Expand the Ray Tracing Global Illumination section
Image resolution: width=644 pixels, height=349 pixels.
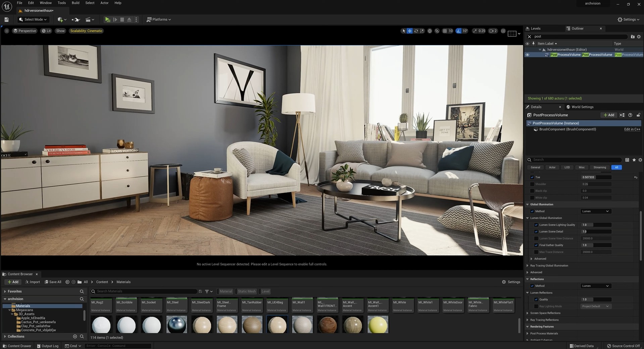(528, 266)
